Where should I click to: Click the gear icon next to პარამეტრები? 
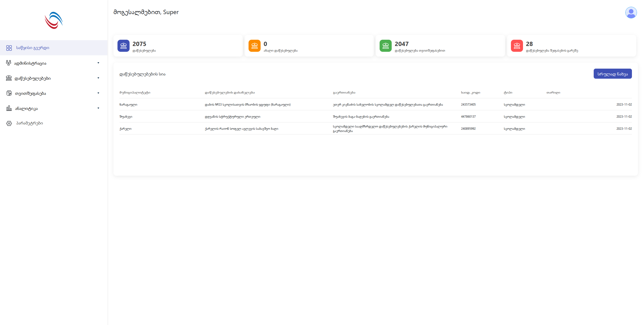9,123
